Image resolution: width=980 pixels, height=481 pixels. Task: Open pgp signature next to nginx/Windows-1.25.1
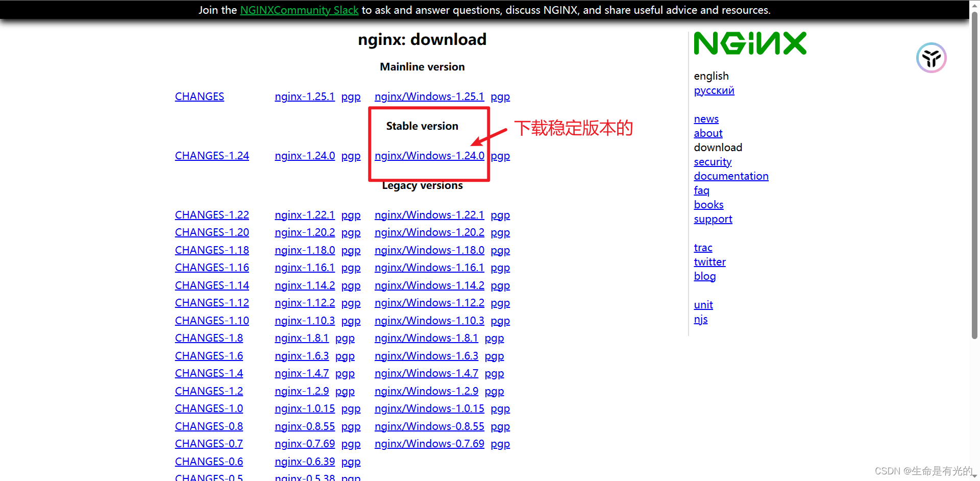pyautogui.click(x=500, y=97)
